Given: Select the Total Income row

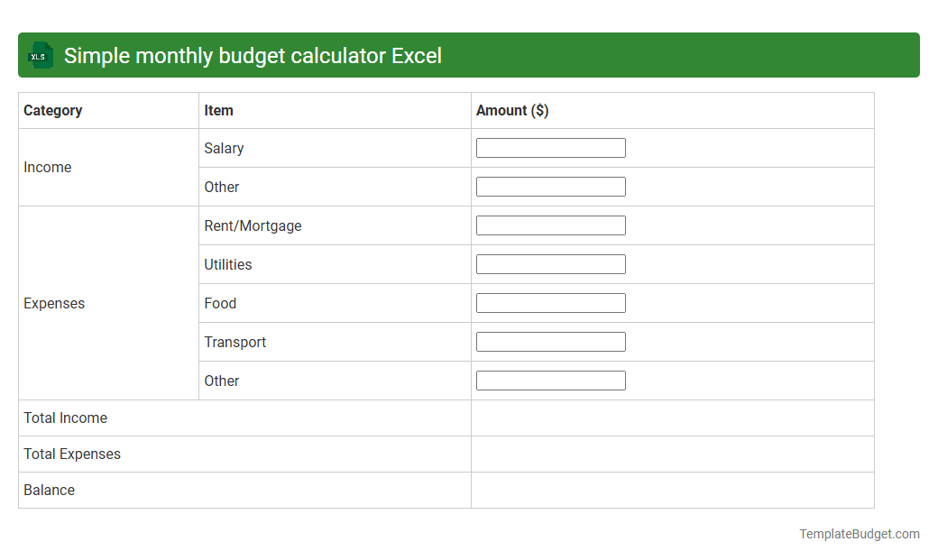Looking at the screenshot, I should (65, 418).
